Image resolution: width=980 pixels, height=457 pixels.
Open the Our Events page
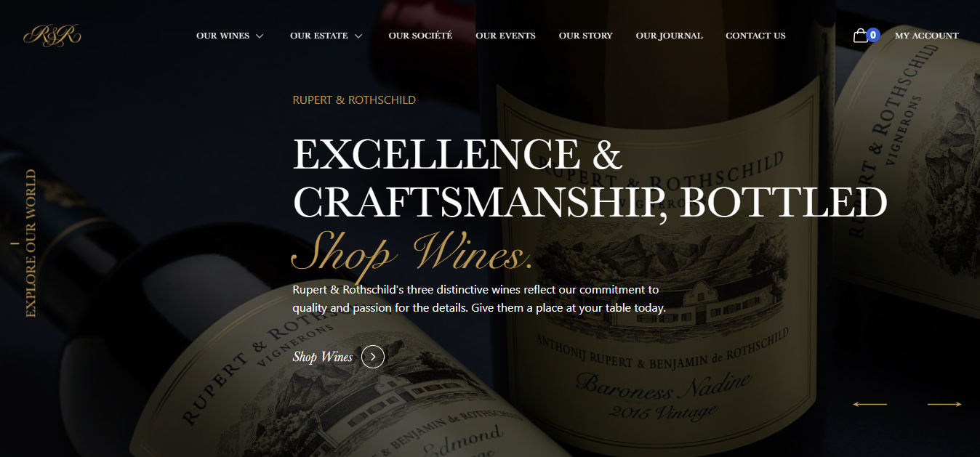coord(505,36)
